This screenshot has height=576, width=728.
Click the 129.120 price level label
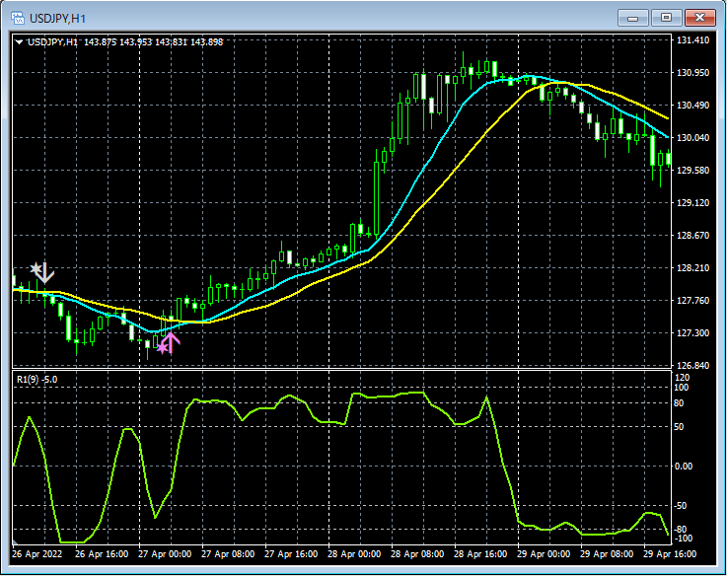tap(692, 203)
